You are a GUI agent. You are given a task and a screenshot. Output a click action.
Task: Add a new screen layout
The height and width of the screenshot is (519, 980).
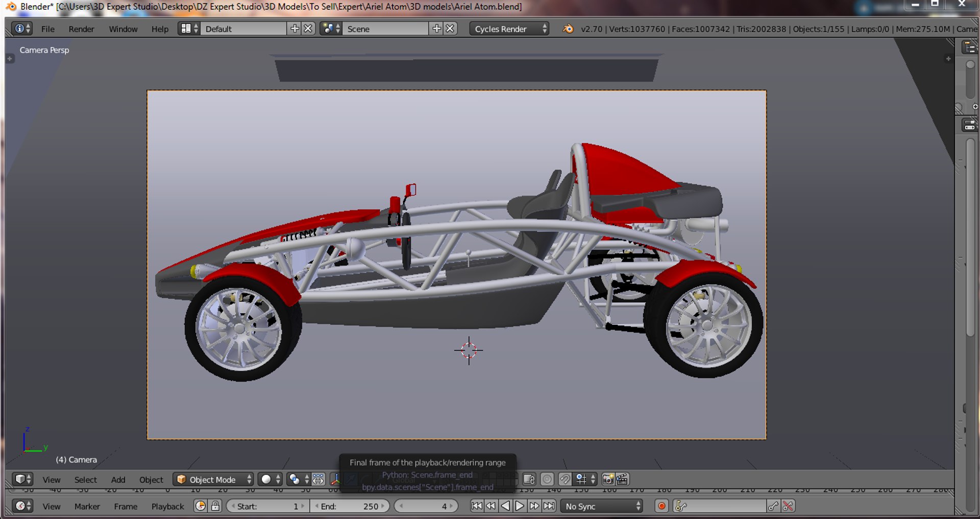point(295,29)
